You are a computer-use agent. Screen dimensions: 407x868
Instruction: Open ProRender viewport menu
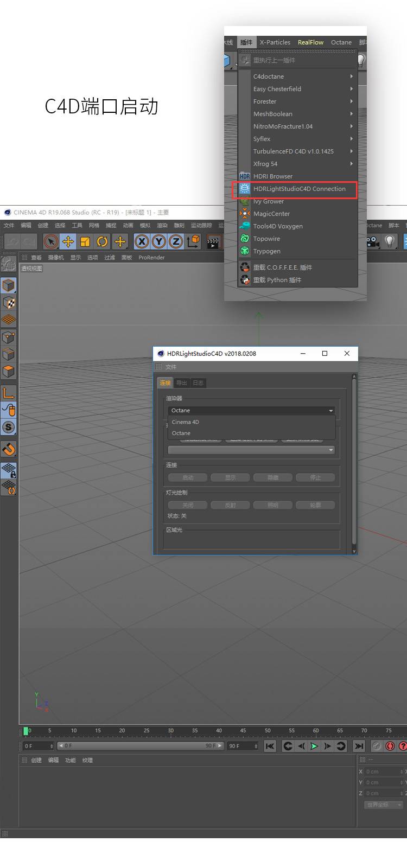coord(151,258)
